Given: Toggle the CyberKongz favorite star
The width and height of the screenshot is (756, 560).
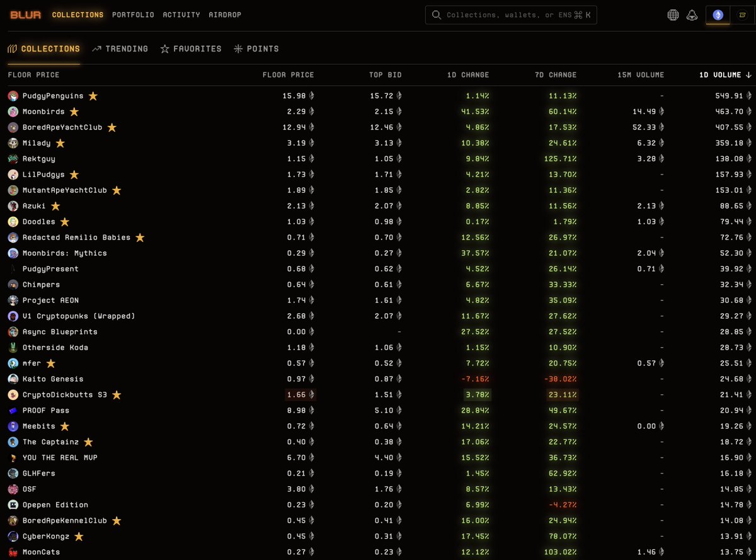Looking at the screenshot, I should coord(79,537).
